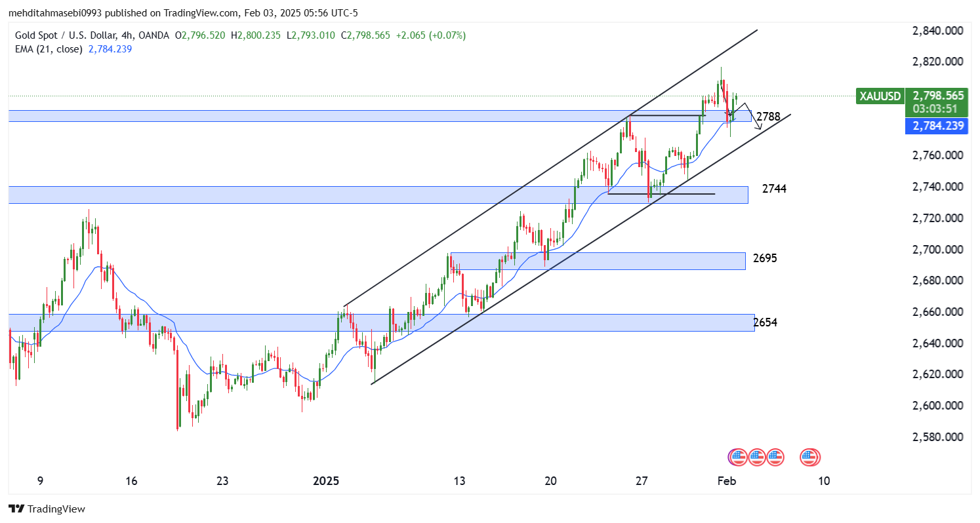Click the high value H2,800.235
Screen dimensions: 980x523
(255, 35)
